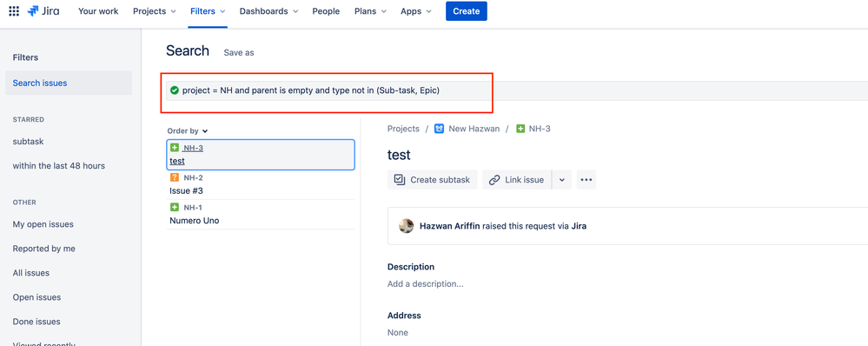This screenshot has width=868, height=346.
Task: Open the app switcher grid icon
Action: (x=14, y=11)
